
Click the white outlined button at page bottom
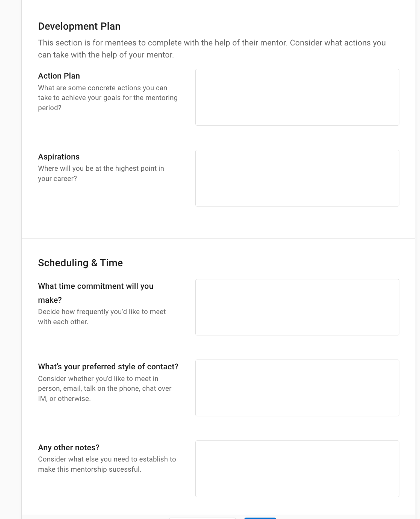[202, 518]
